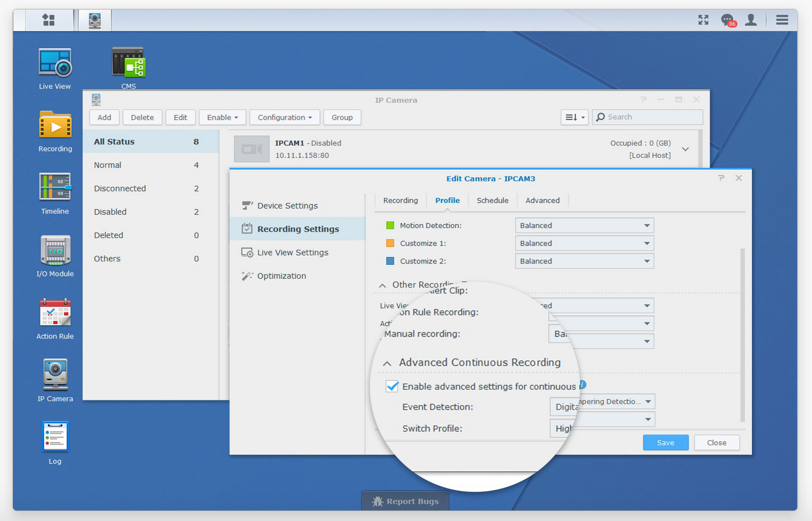Click the notifications chat bubble icon
This screenshot has height=521, width=812.
click(x=727, y=20)
